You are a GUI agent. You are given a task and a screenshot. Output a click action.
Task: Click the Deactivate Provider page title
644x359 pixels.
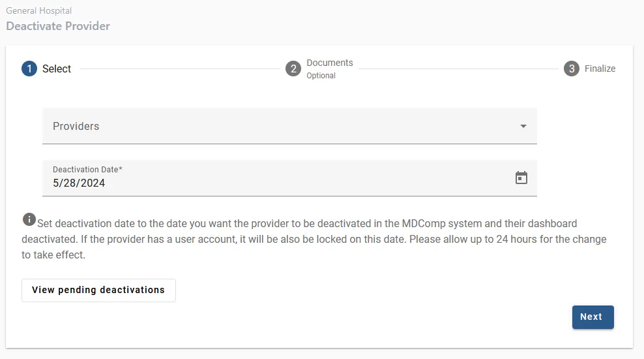tap(58, 26)
